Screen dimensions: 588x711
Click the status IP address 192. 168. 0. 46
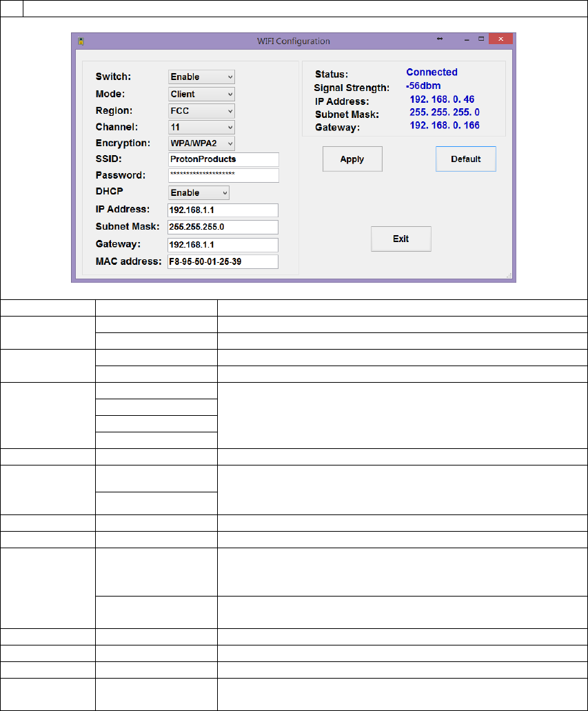point(442,99)
